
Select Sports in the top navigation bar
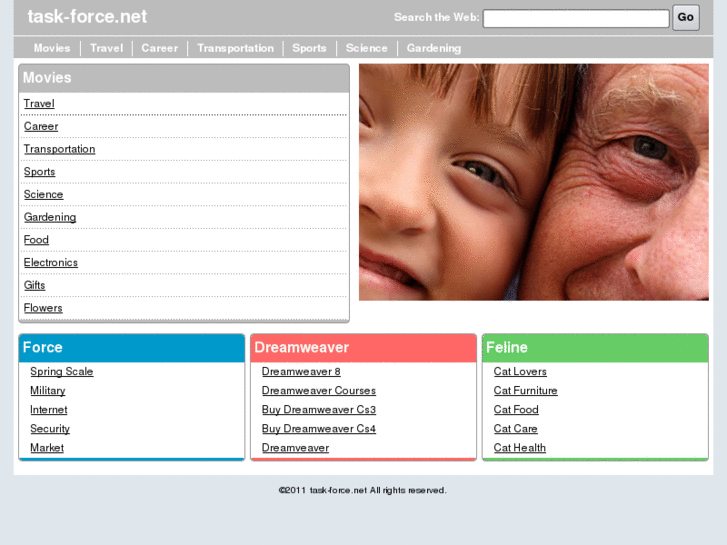click(x=309, y=48)
